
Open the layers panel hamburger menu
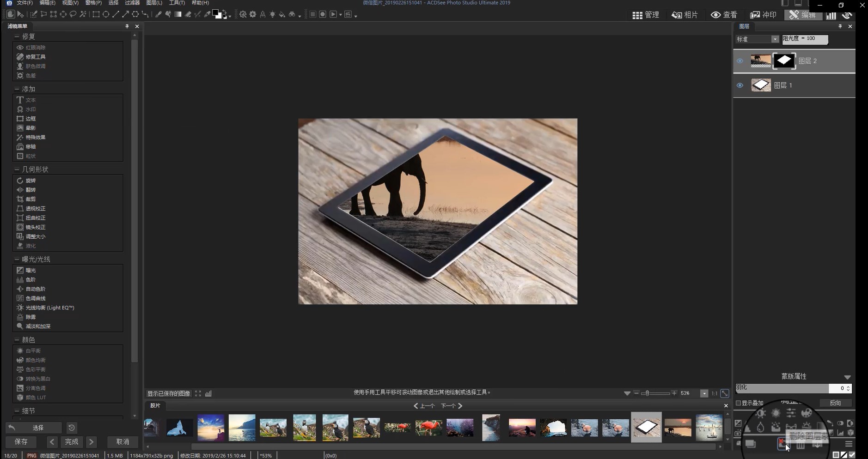[x=849, y=444]
